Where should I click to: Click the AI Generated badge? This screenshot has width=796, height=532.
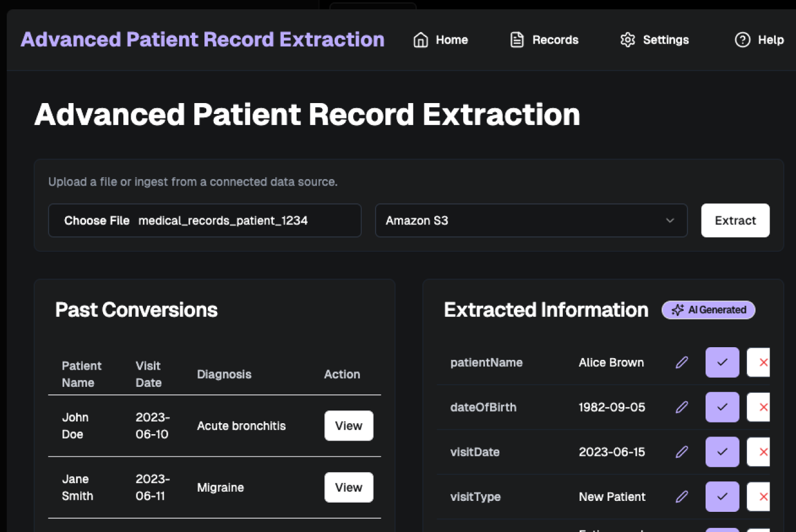pos(708,310)
